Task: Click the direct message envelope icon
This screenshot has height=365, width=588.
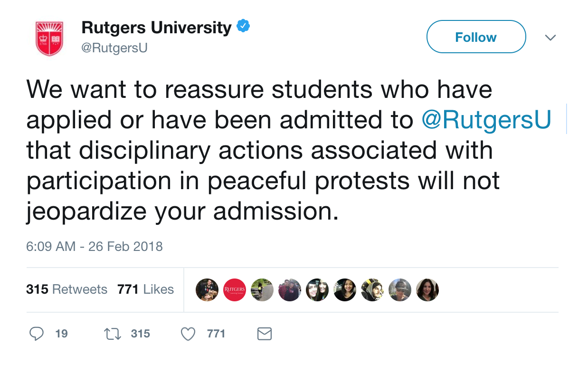Action: tap(264, 334)
